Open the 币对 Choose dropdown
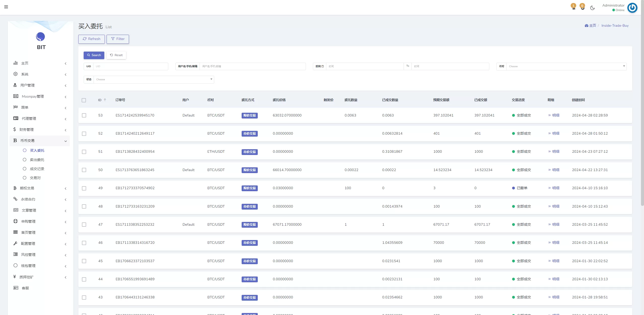Viewport: 644px width, 315px height. pyautogui.click(x=566, y=66)
